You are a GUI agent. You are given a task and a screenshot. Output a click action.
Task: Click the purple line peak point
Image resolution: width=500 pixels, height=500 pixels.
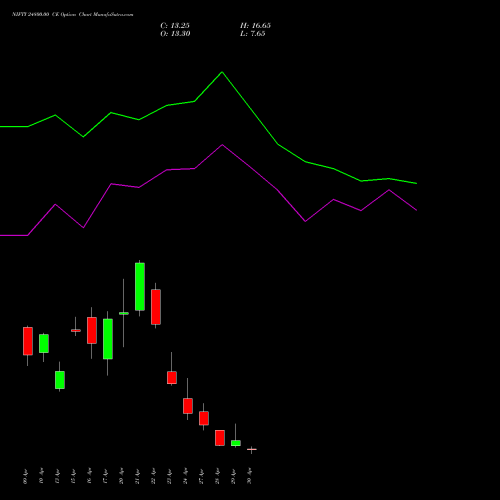222,145
